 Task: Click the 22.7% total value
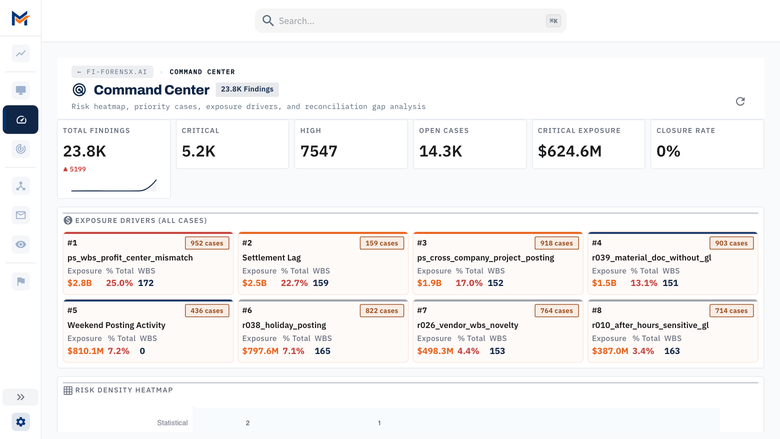click(294, 283)
